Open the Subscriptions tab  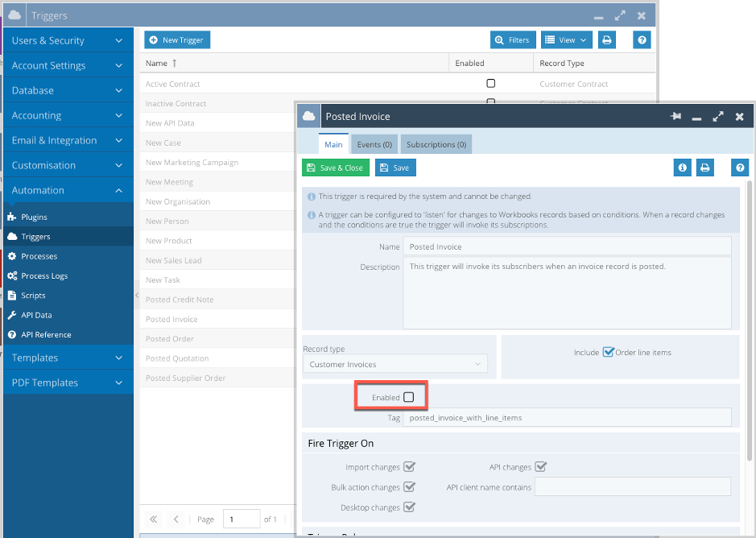436,145
